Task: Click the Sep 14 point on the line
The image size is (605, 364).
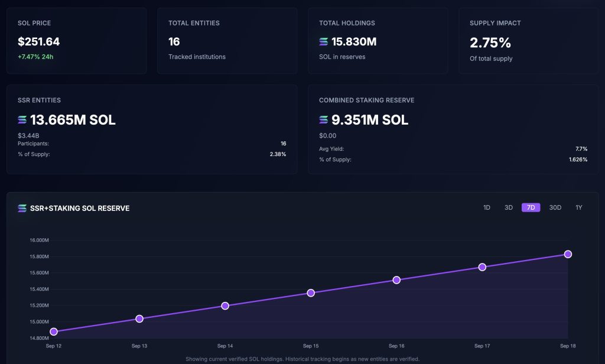Action: tap(225, 305)
